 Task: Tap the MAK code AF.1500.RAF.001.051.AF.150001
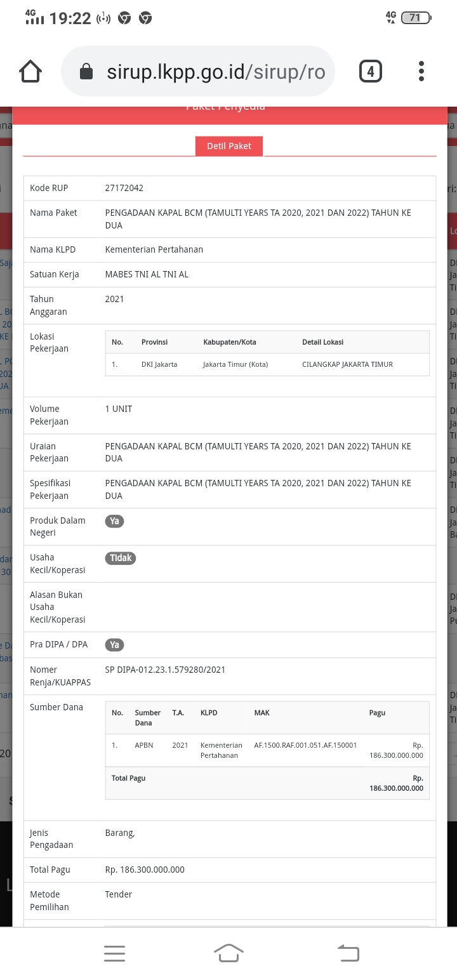305,745
